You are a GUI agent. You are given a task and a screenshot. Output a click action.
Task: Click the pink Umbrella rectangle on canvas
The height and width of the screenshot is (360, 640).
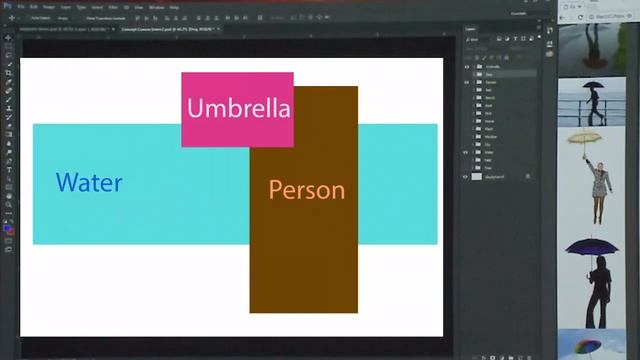237,109
